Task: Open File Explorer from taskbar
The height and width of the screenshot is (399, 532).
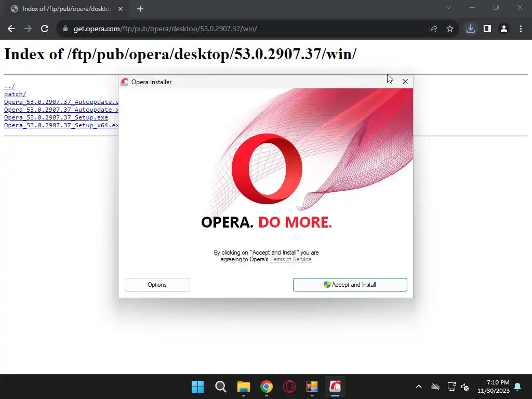Action: tap(243, 387)
